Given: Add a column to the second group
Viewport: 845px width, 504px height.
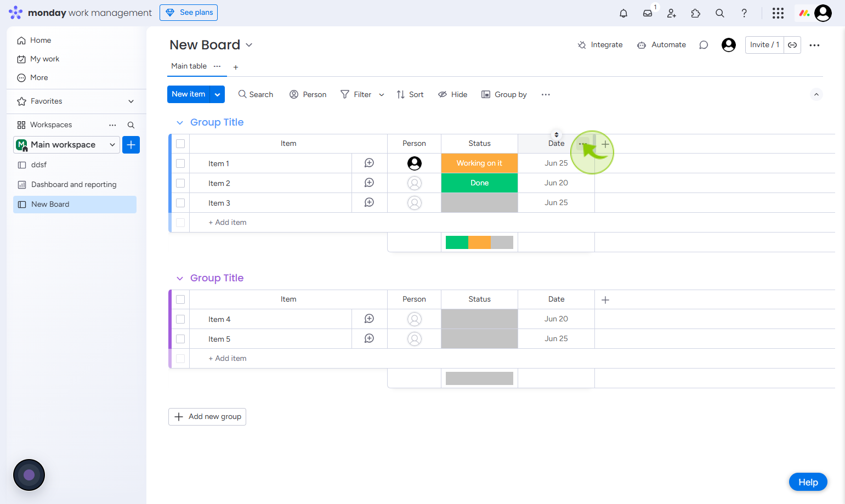Looking at the screenshot, I should pos(605,300).
